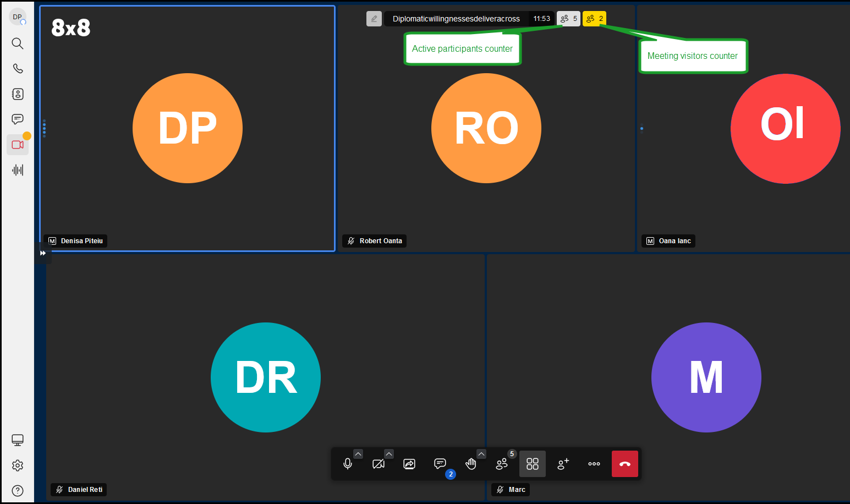
Task: Click the 11:53 meeting timer
Action: click(x=541, y=19)
